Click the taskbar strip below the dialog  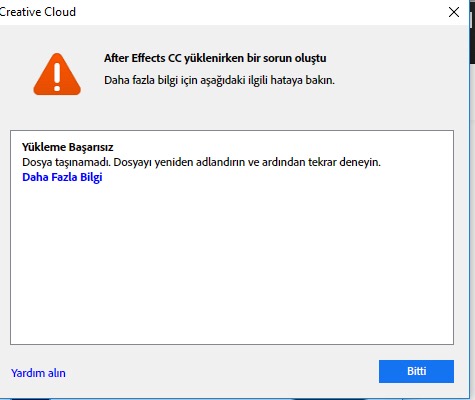(x=233, y=399)
